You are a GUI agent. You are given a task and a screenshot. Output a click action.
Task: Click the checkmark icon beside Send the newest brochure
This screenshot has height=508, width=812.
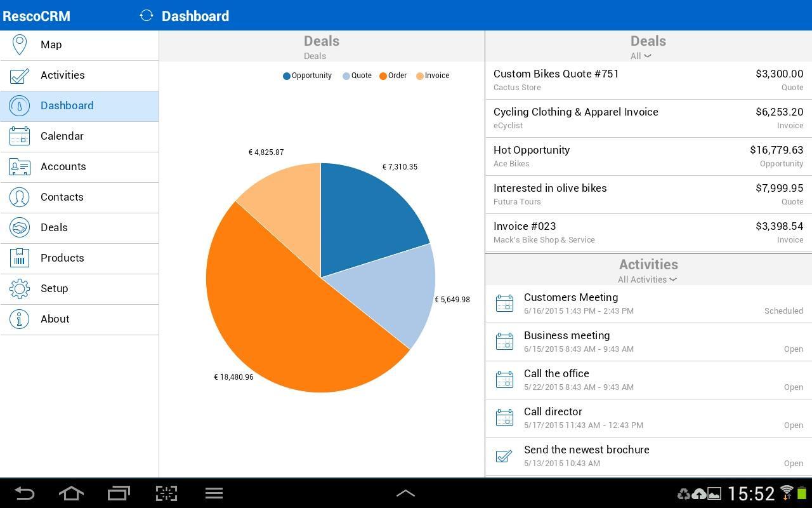[504, 456]
